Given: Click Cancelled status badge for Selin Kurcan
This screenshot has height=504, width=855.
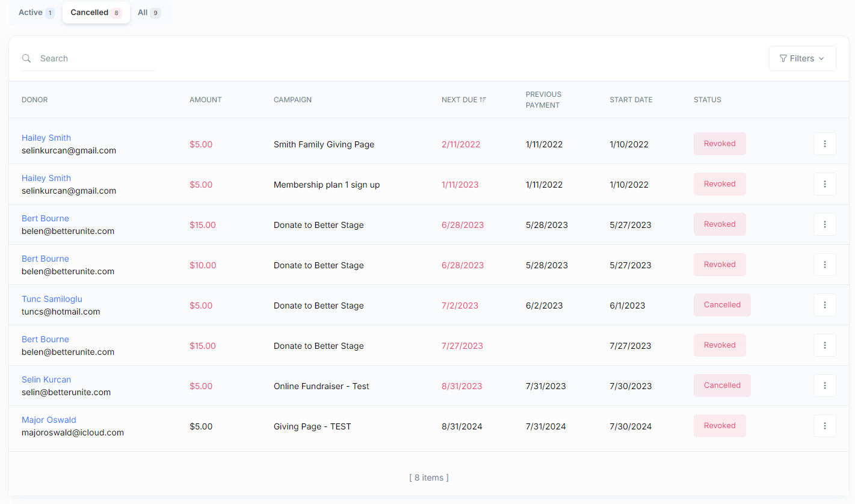Looking at the screenshot, I should tap(722, 386).
